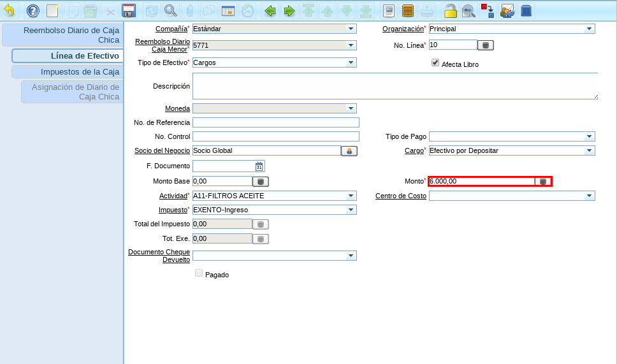
Task: Toggle the Pagado checkbox
Action: (x=199, y=273)
